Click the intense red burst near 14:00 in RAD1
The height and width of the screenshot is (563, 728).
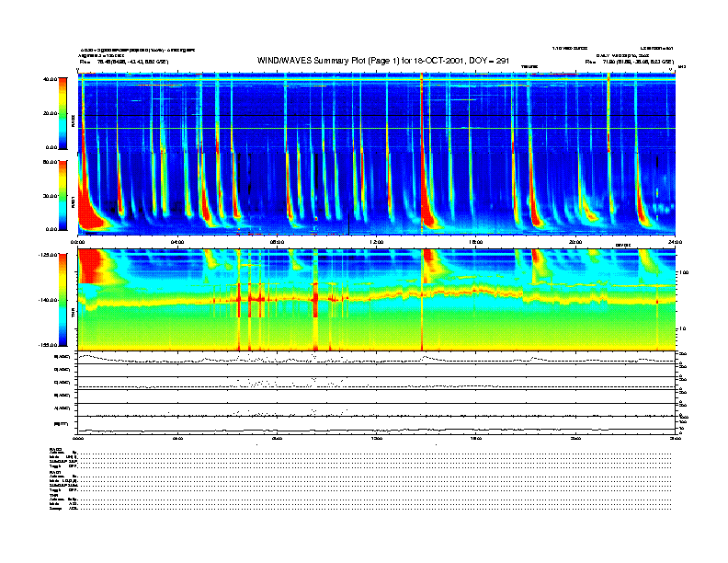coord(429,212)
